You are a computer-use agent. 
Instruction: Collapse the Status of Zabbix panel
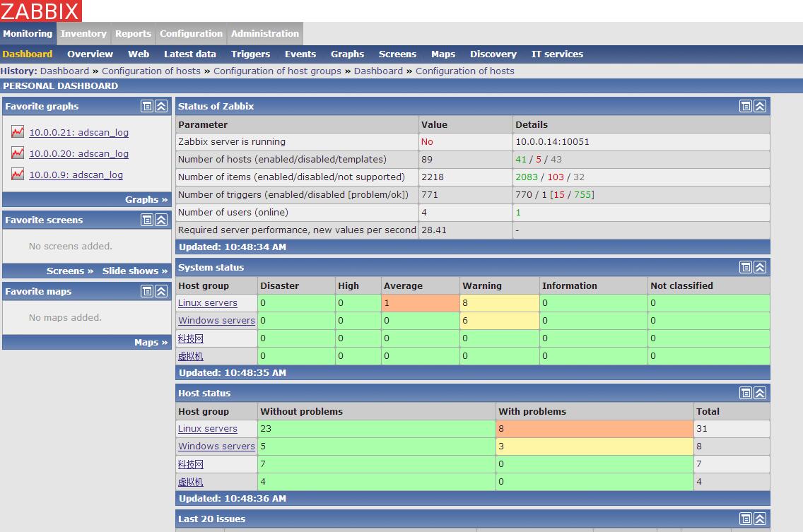tap(760, 106)
